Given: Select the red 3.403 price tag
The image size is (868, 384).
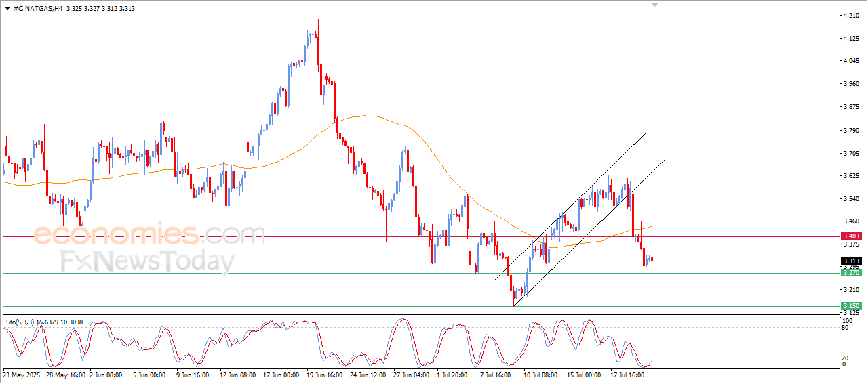Looking at the screenshot, I should tap(851, 236).
